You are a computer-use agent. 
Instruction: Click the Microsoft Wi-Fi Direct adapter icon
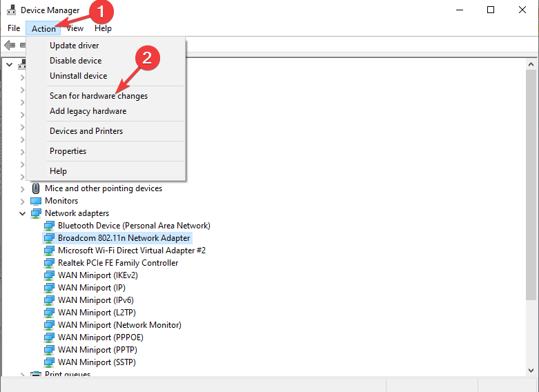pos(49,251)
